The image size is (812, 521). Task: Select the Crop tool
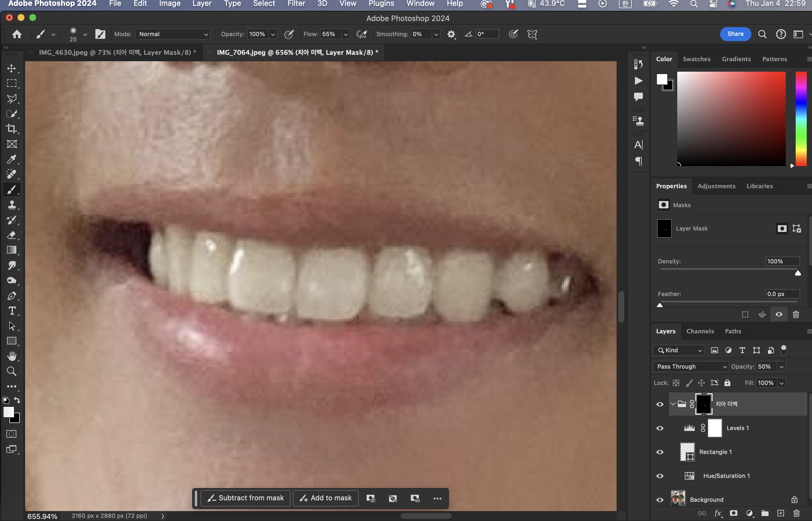11,129
